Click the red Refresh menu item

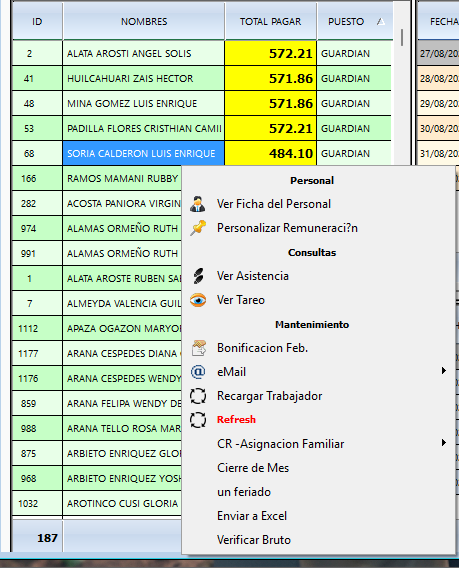236,420
